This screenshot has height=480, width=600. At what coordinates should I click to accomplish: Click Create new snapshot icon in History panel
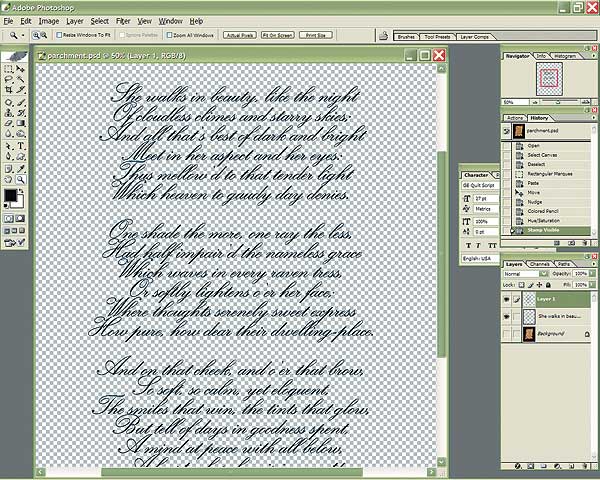tap(571, 243)
